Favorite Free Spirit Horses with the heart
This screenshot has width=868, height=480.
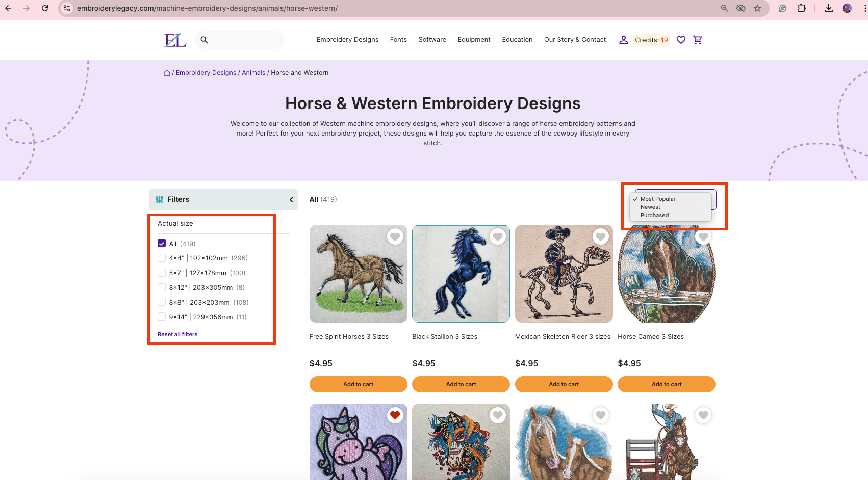(x=395, y=236)
